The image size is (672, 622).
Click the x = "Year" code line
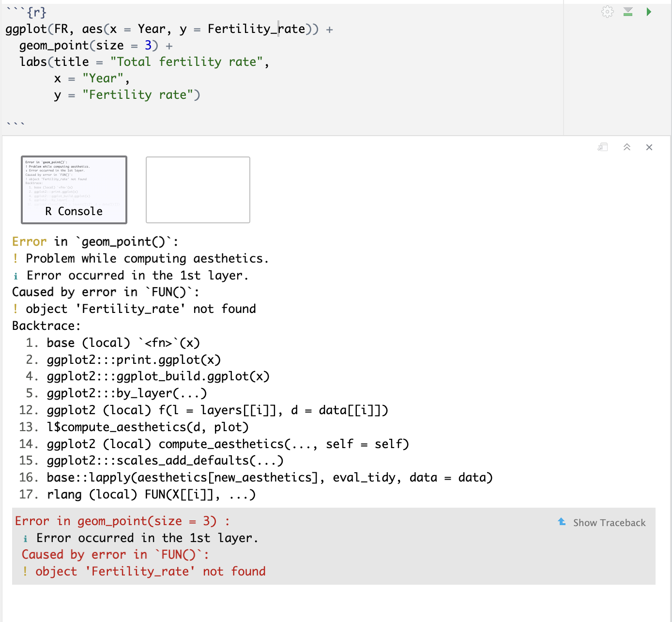coord(92,78)
